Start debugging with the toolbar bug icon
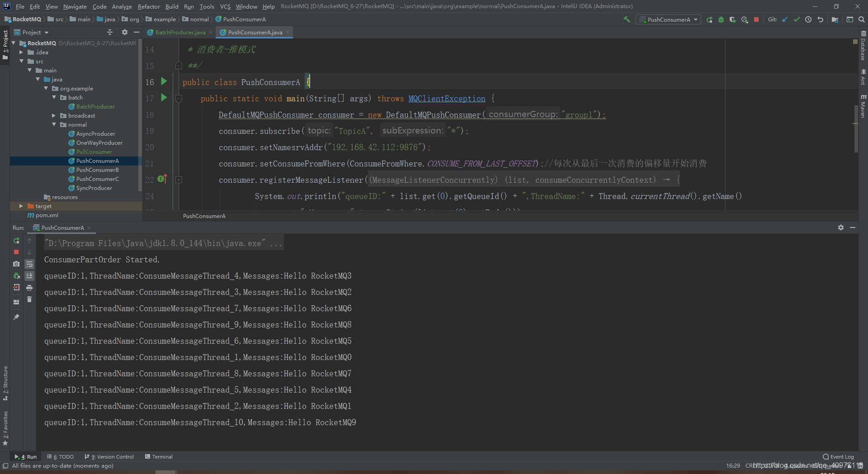This screenshot has height=474, width=868. click(x=721, y=19)
